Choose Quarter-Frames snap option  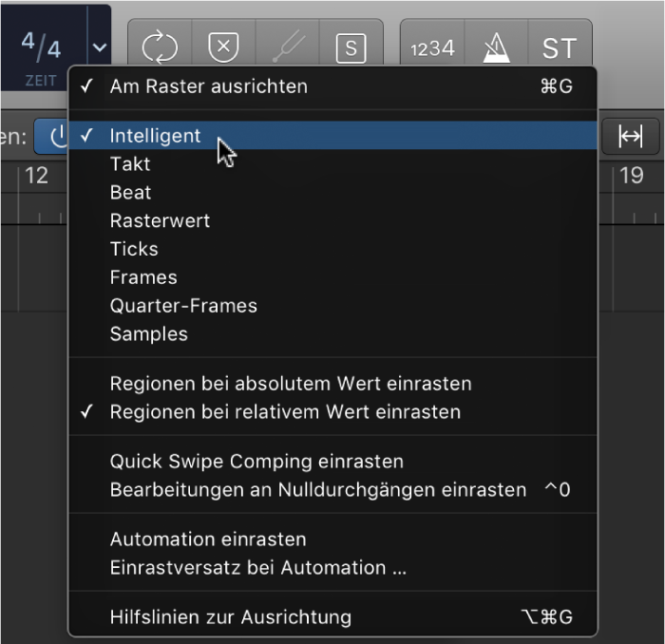[183, 306]
